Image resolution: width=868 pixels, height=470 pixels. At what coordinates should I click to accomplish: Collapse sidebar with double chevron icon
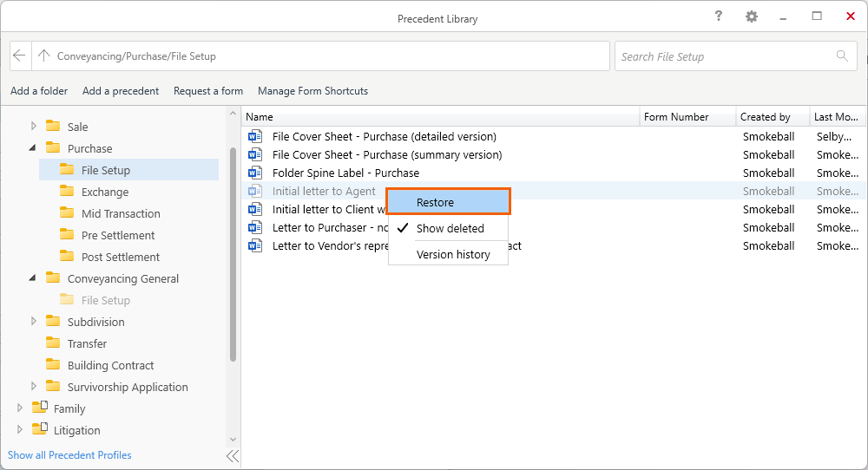click(x=232, y=455)
